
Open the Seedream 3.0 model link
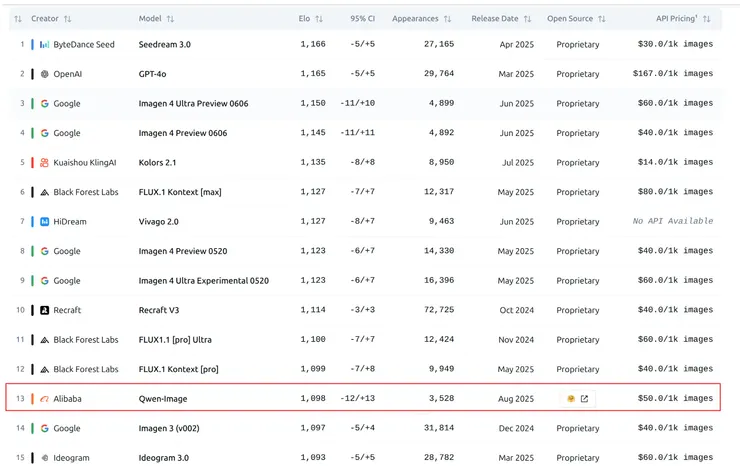pos(164,45)
